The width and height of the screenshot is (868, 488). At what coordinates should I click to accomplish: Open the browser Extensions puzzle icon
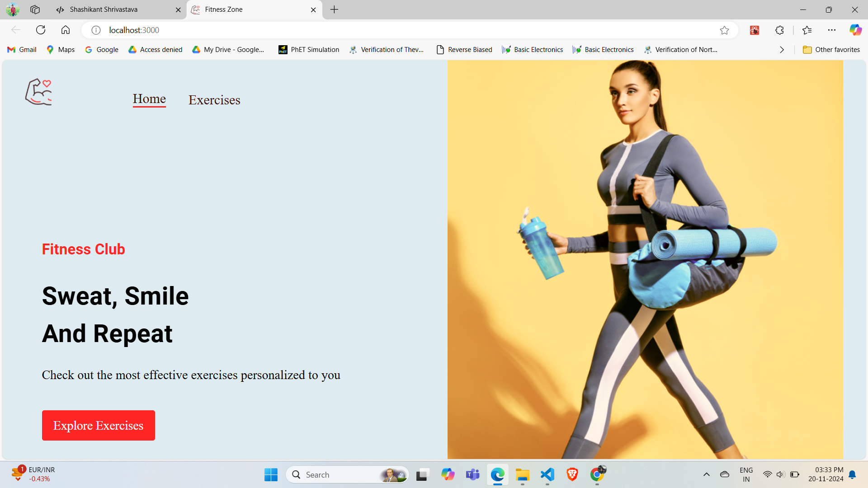point(779,30)
